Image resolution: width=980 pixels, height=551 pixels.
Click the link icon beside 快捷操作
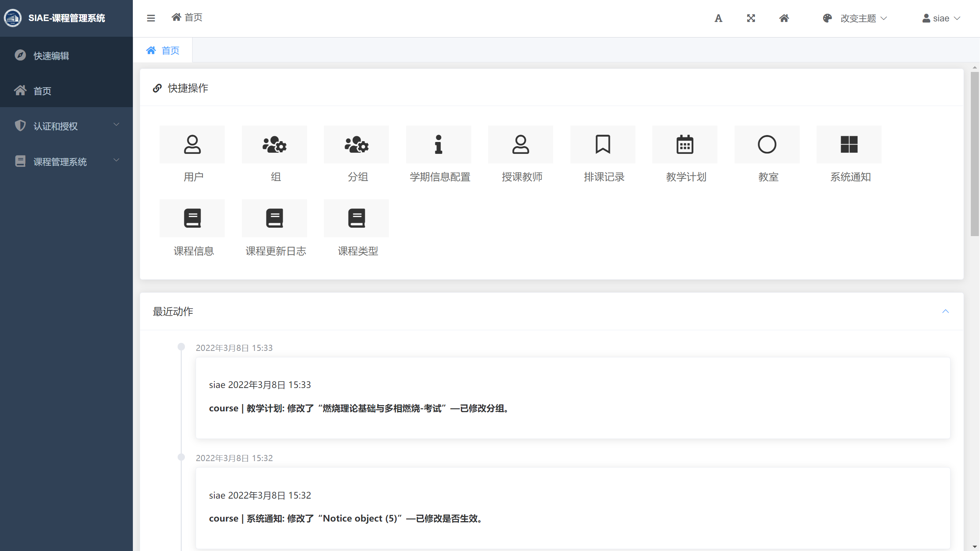click(x=157, y=88)
